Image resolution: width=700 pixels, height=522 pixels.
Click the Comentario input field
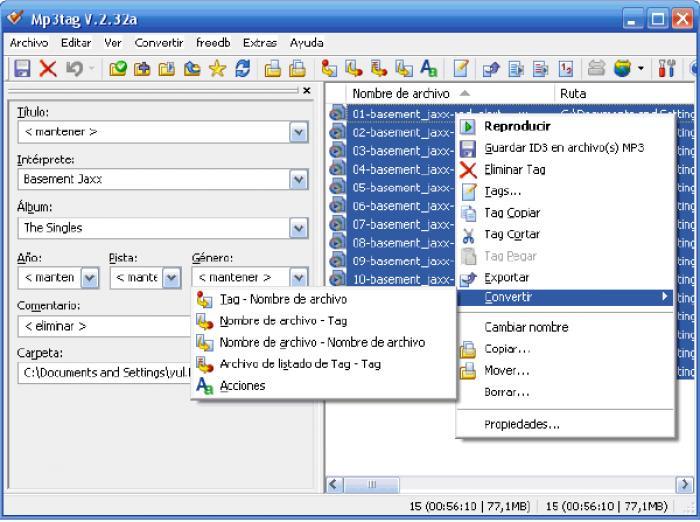coord(105,326)
